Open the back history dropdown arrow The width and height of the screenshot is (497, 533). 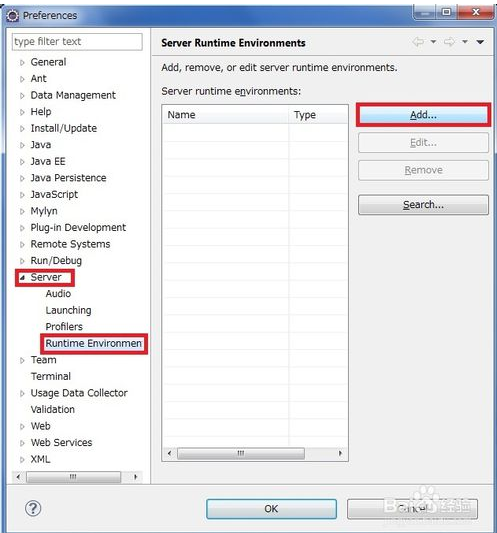(433, 41)
